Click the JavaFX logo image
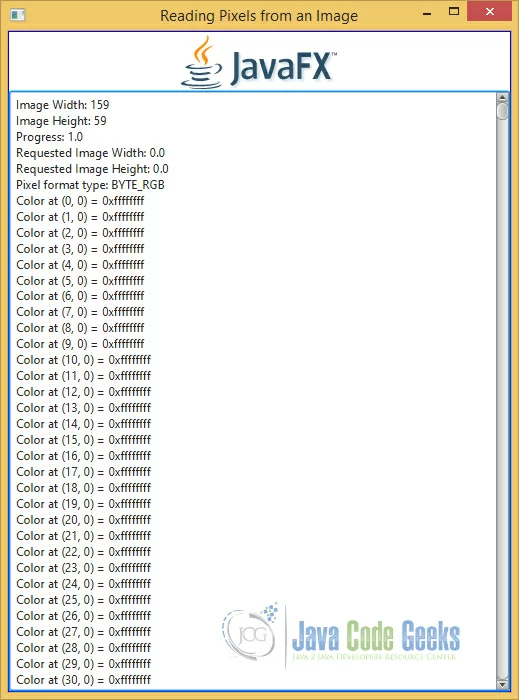 (259, 62)
